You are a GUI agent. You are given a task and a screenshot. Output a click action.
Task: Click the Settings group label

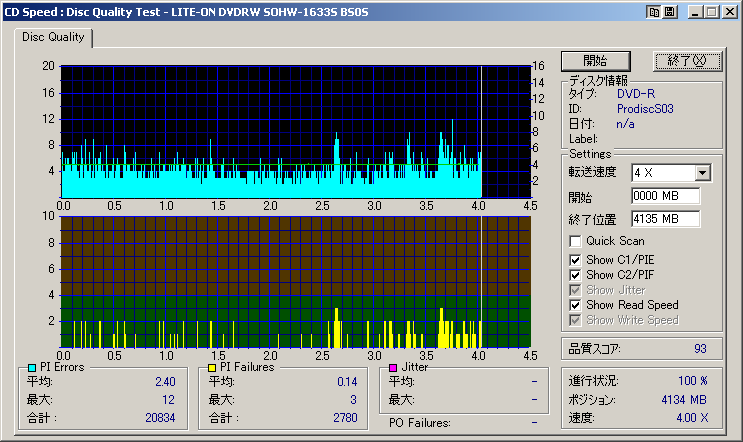[590, 154]
